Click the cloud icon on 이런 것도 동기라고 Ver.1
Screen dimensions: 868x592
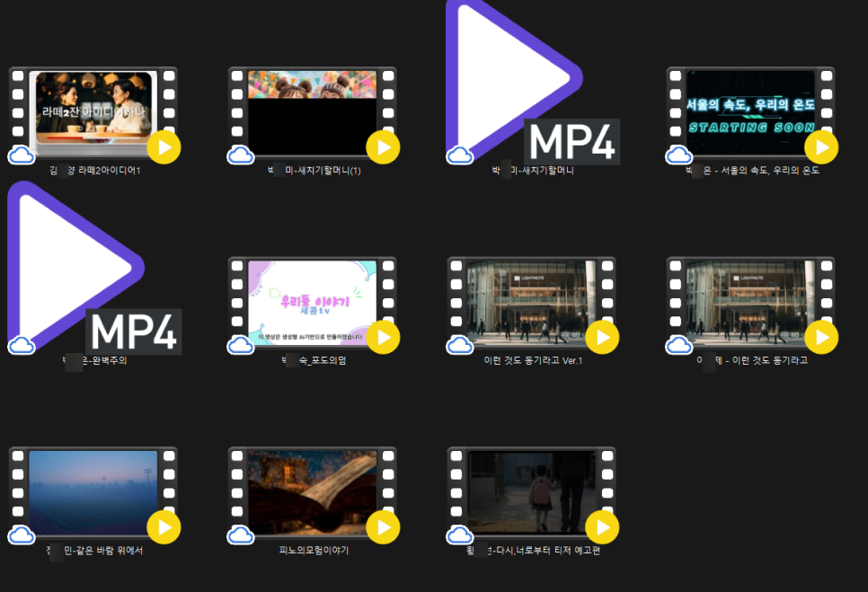(x=460, y=345)
